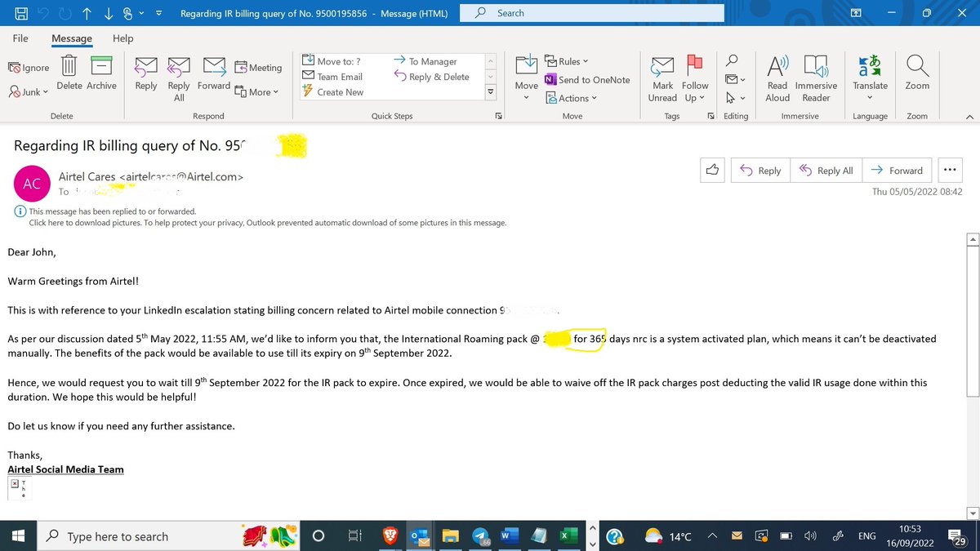Click the Reply button in message header
The height and width of the screenshot is (551, 980).
tap(760, 171)
